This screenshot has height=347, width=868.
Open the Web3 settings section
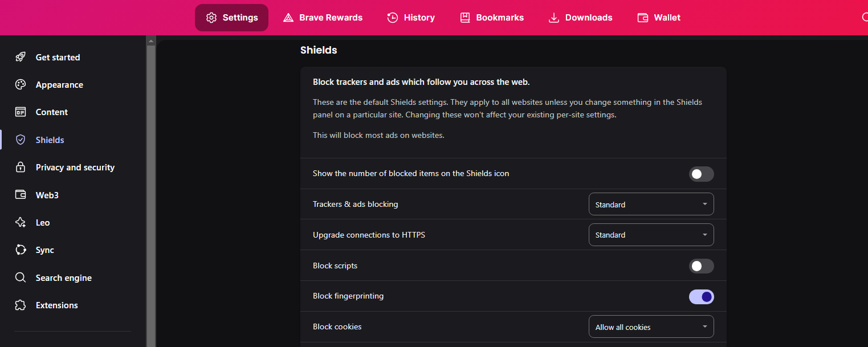pos(47,195)
